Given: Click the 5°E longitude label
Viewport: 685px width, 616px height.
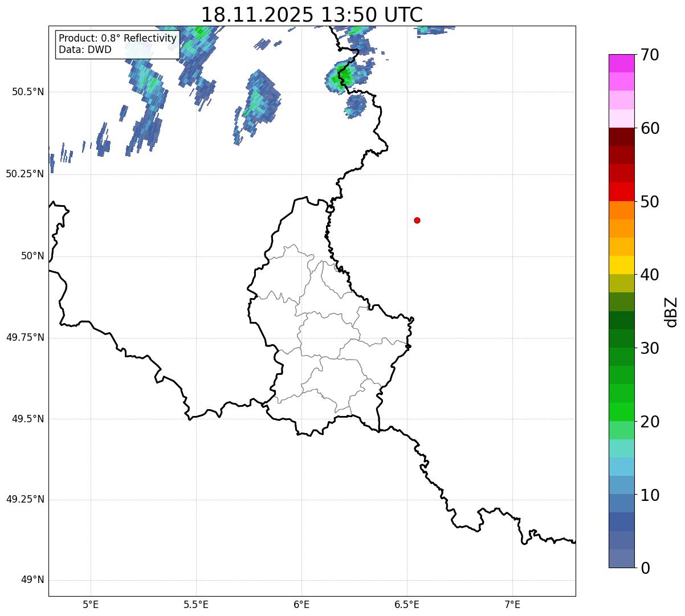Looking at the screenshot, I should 91,605.
